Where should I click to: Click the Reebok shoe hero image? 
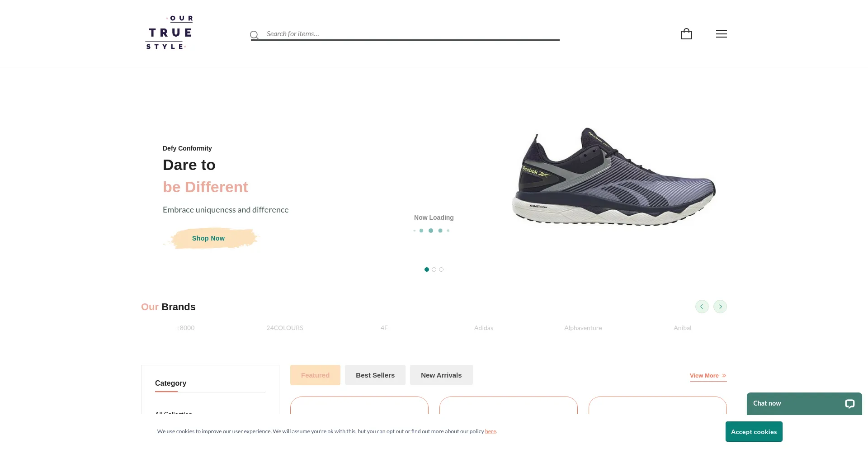pos(613,176)
